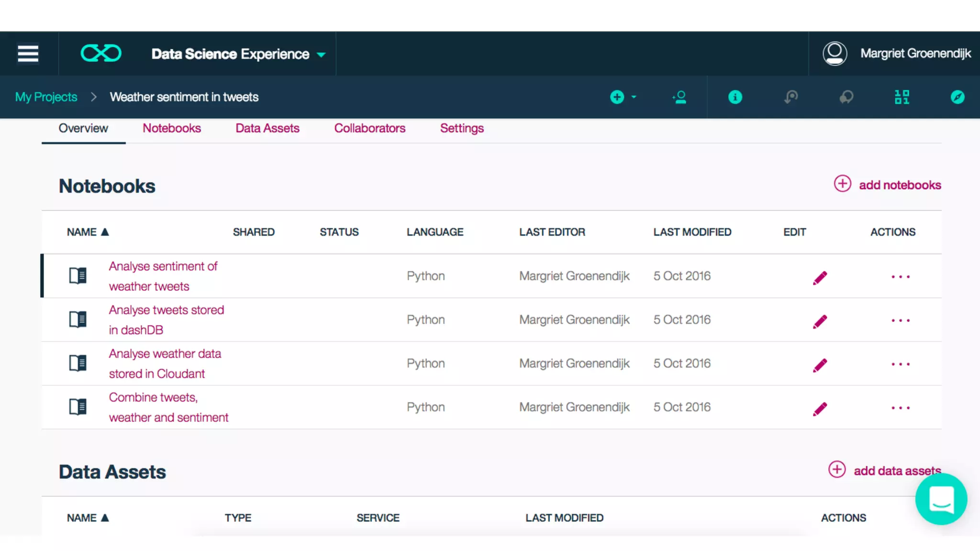Click the user profile avatar icon
Screen dimensions: 980x551
[835, 54]
